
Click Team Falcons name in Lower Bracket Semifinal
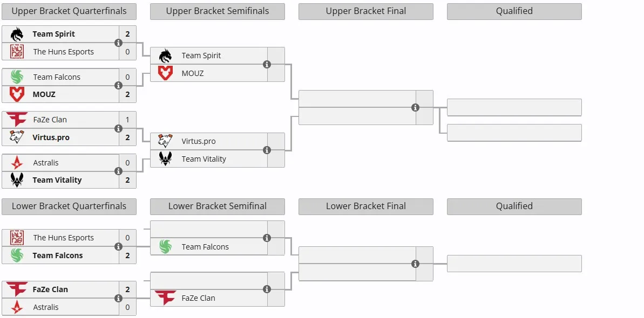point(205,247)
